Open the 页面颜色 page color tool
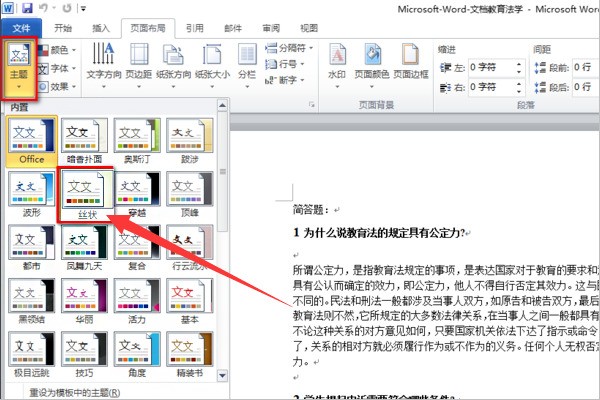The image size is (600, 400). pos(370,58)
